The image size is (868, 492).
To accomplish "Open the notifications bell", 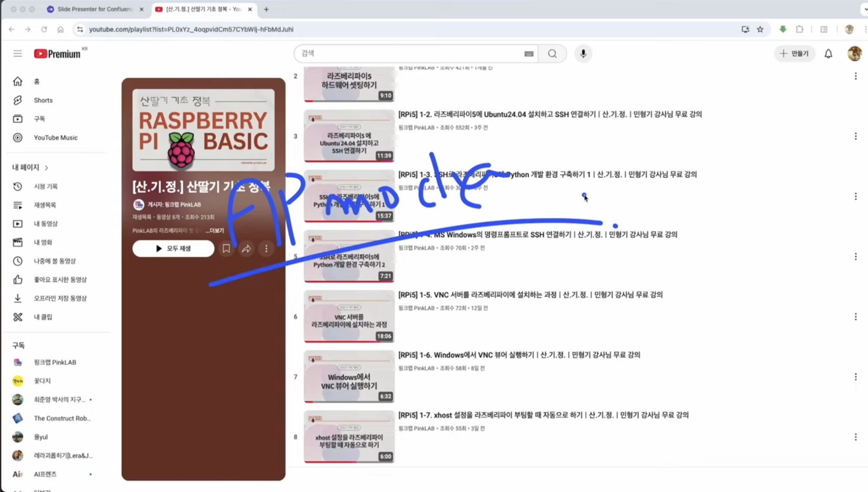I will pyautogui.click(x=828, y=53).
